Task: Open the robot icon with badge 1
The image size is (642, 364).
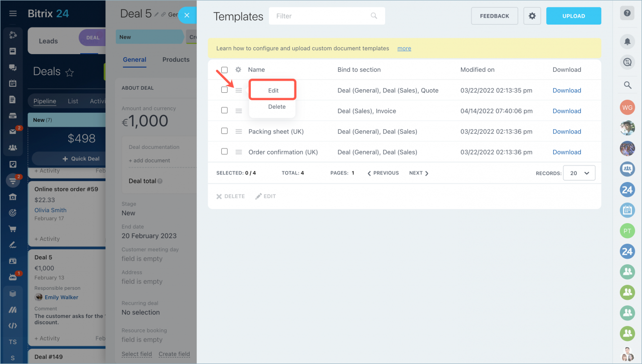Action: (x=13, y=277)
